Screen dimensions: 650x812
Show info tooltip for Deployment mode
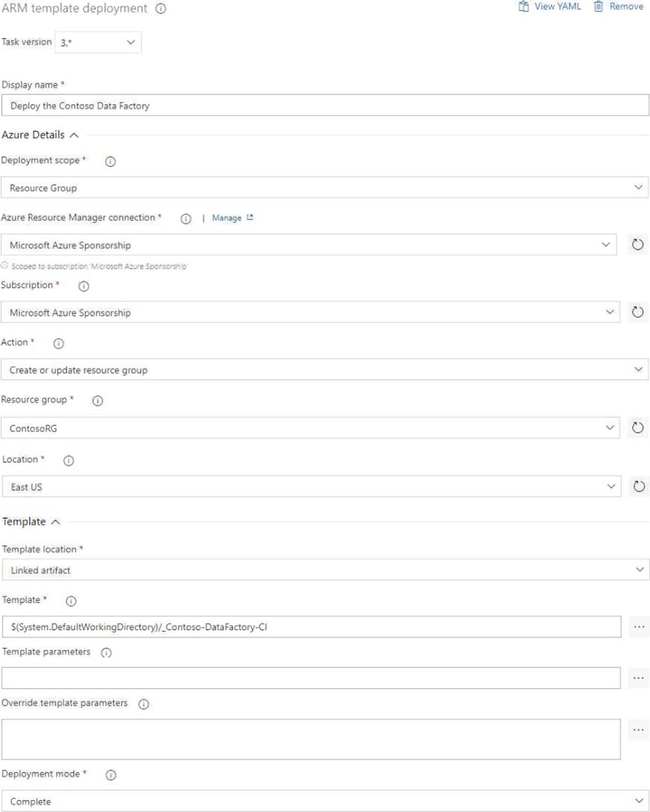point(111,775)
